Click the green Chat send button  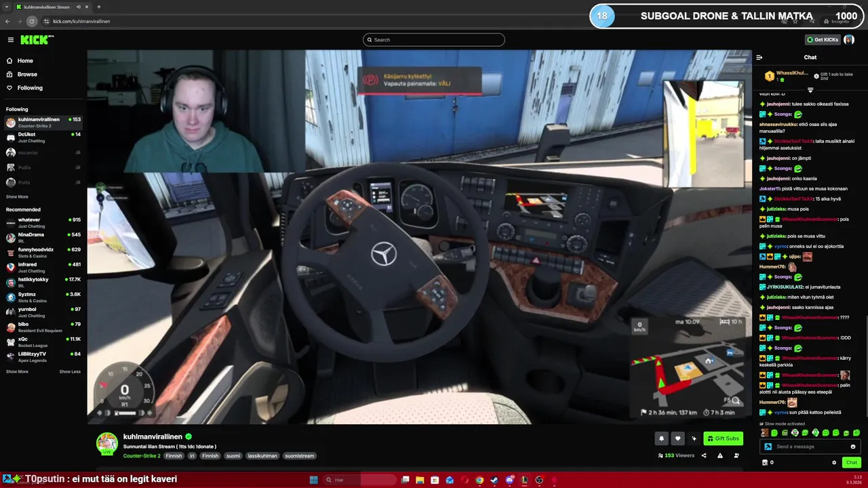[852, 463]
